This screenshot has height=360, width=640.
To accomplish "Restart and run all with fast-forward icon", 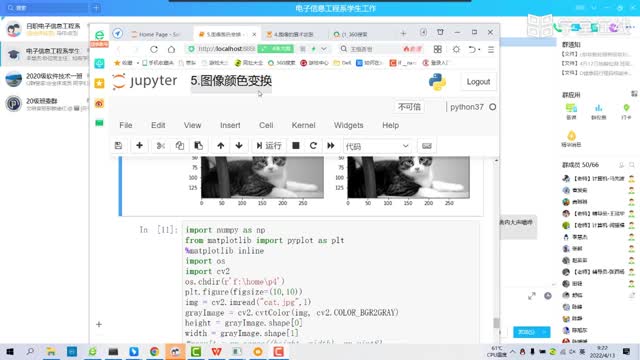I will tap(331, 146).
